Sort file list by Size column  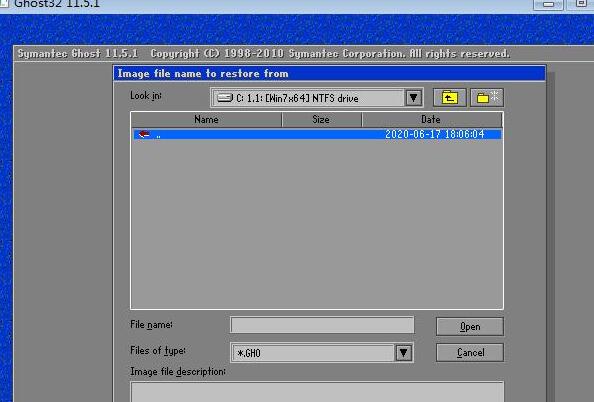pyautogui.click(x=321, y=120)
